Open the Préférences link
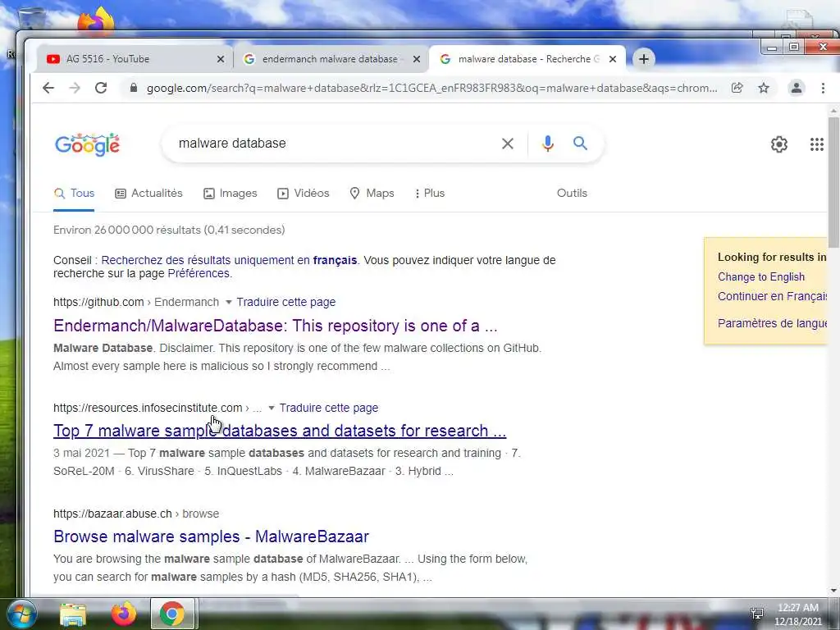 199,274
